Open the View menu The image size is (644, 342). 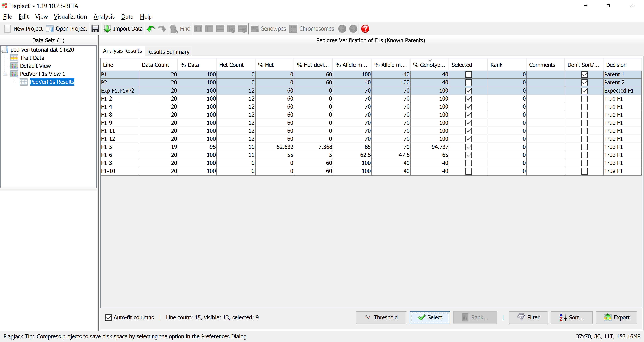(41, 16)
